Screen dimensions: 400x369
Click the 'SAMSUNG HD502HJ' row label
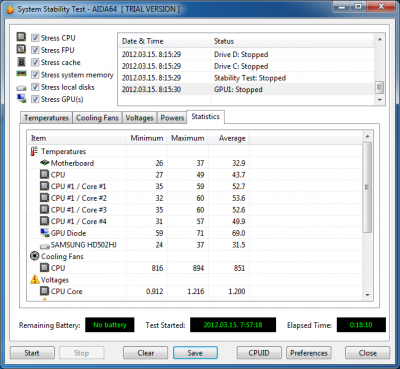point(84,245)
